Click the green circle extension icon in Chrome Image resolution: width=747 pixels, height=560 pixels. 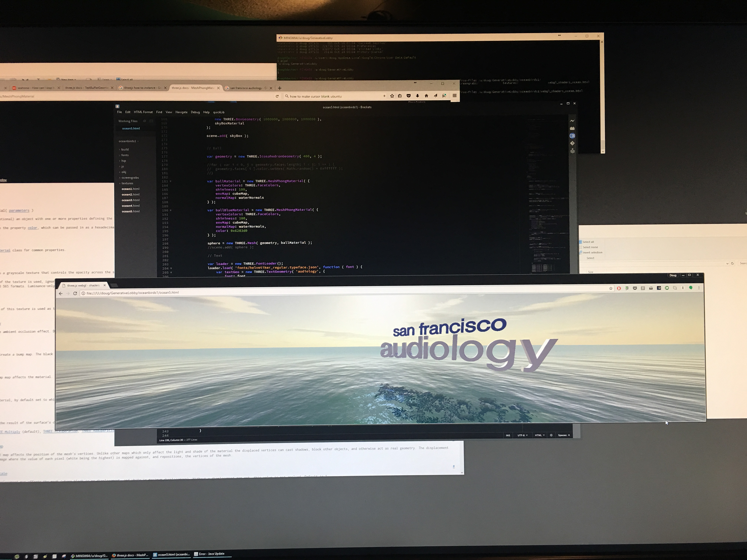click(667, 288)
